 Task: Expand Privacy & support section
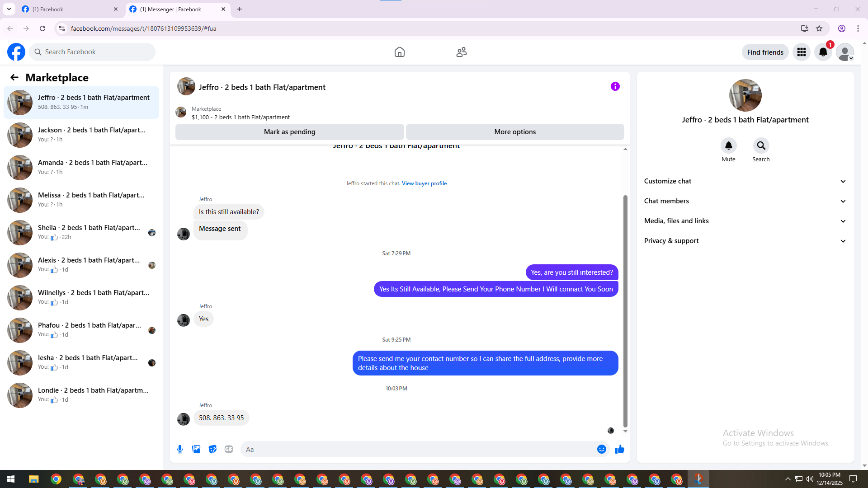pyautogui.click(x=745, y=241)
